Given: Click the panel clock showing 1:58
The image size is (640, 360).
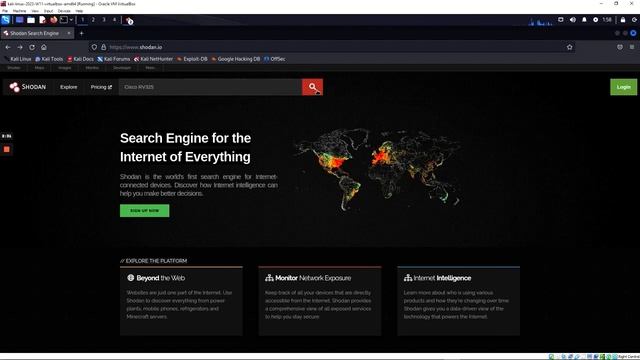Looking at the screenshot, I should click(607, 20).
